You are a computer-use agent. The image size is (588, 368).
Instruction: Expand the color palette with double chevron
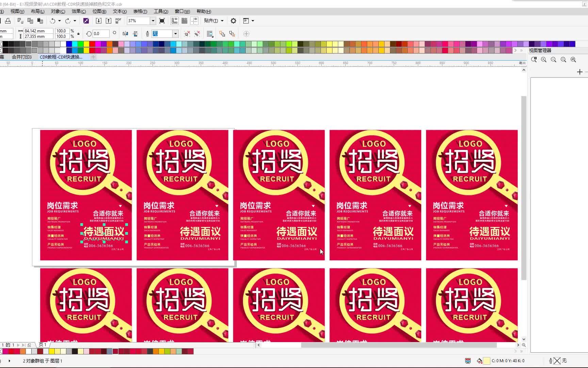click(x=521, y=50)
